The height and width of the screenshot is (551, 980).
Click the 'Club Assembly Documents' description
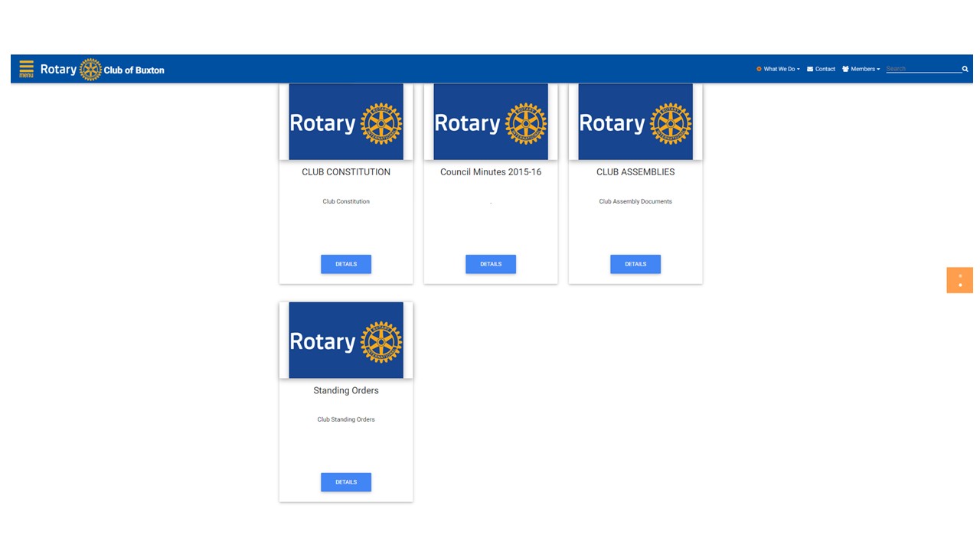tap(635, 201)
